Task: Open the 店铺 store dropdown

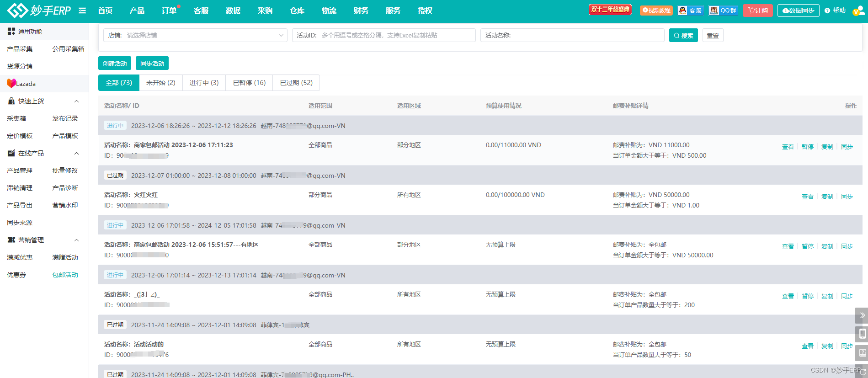Action: click(195, 35)
